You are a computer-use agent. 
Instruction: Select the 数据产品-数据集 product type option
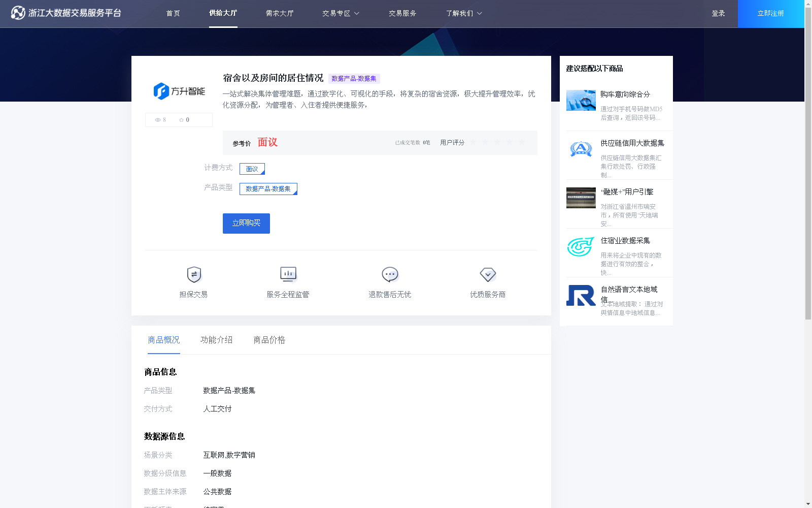pyautogui.click(x=268, y=189)
